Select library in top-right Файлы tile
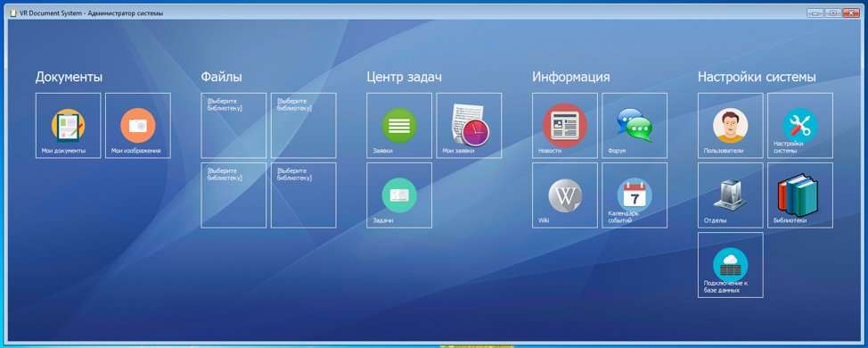Screen dimensions: 868x348 303,126
